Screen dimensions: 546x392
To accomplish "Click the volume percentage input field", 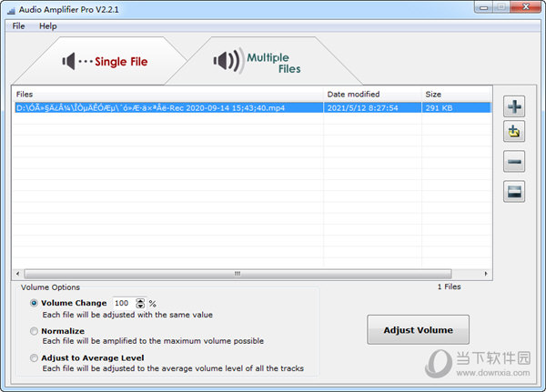I will coord(124,303).
